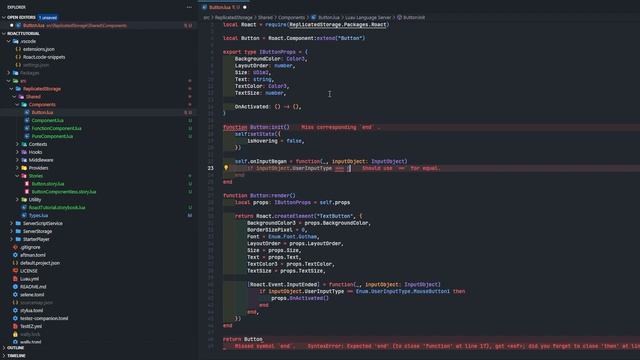
Task: Click the lock icon beside wally.lock
Action: pyautogui.click(x=15, y=334)
